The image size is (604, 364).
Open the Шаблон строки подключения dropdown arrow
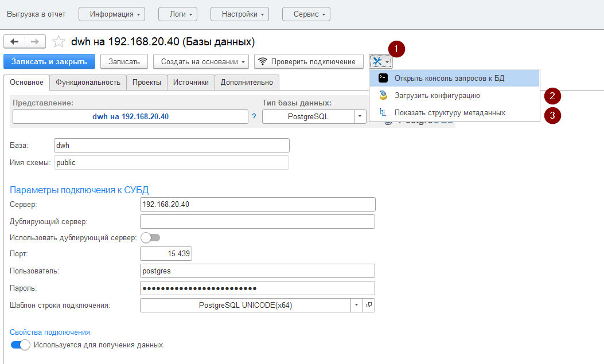(356, 306)
